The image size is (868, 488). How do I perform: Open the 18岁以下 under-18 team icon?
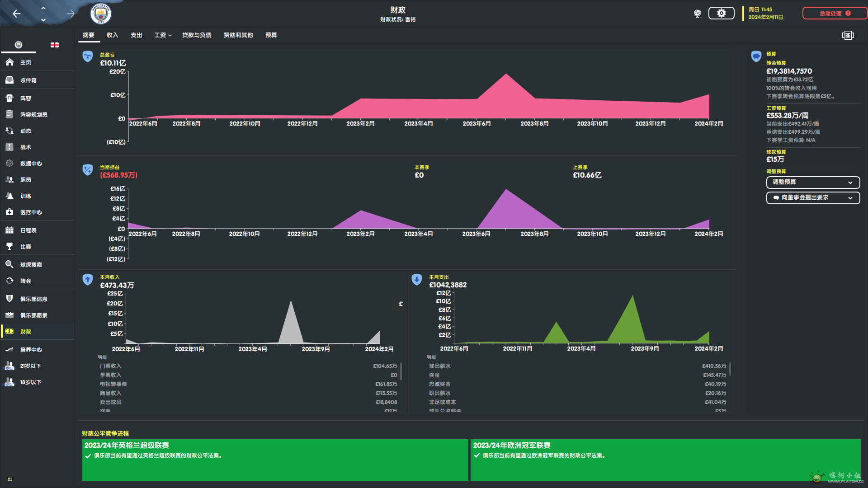pyautogui.click(x=9, y=382)
